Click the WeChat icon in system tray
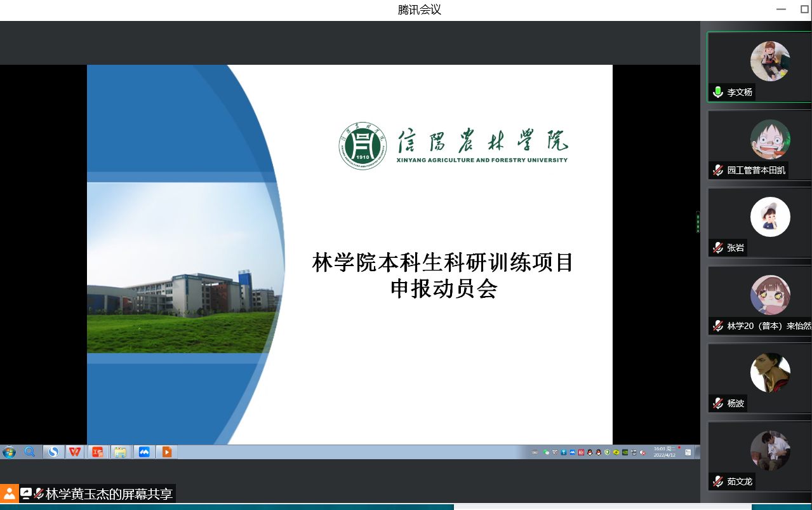The image size is (812, 510). tap(547, 452)
